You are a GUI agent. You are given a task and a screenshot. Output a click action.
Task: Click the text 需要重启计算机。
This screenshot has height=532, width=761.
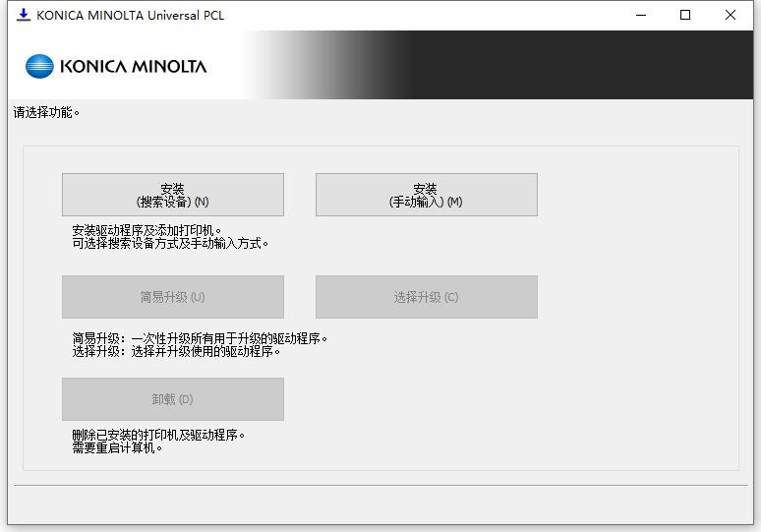pyautogui.click(x=117, y=447)
